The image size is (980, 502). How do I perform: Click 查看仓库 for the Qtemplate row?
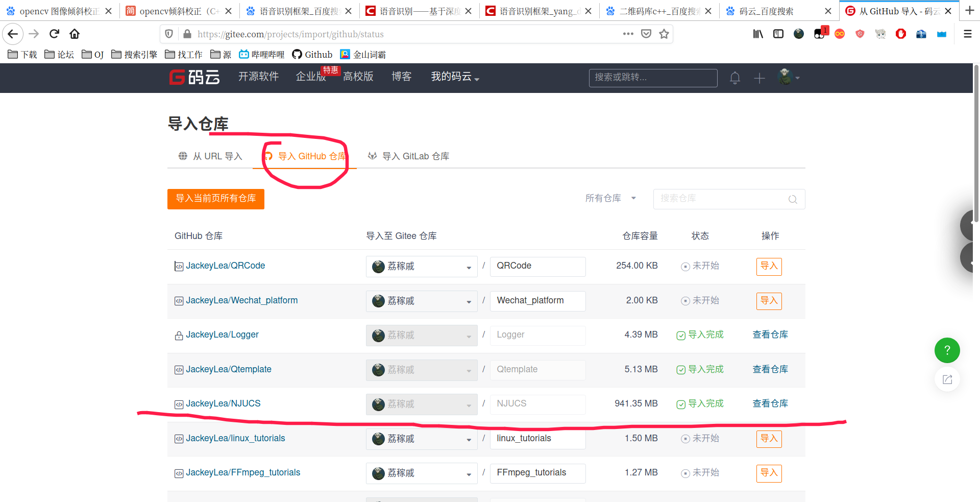[x=770, y=369]
